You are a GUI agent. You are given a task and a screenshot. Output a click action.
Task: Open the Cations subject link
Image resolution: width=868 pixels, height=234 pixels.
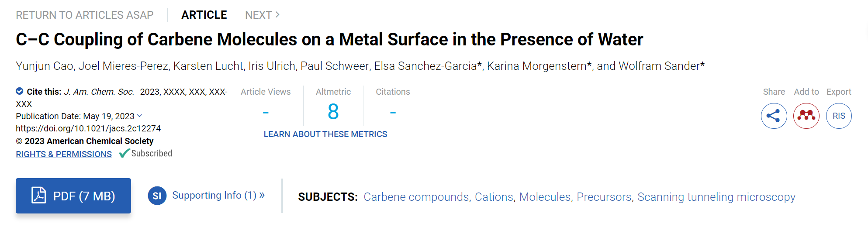494,197
